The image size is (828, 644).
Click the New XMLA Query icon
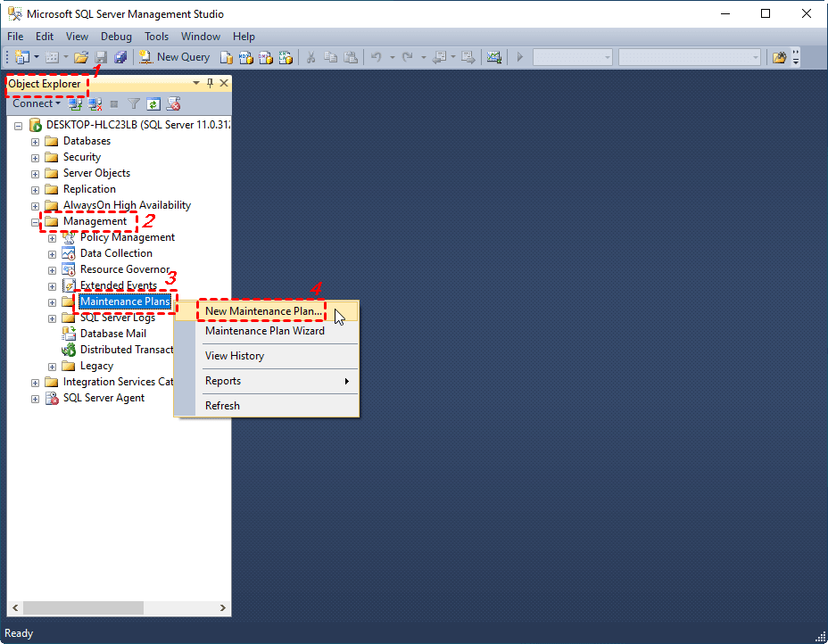tap(285, 56)
